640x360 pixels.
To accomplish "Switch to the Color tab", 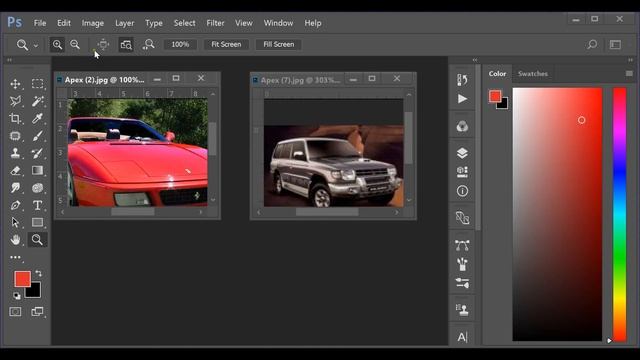I will click(497, 74).
